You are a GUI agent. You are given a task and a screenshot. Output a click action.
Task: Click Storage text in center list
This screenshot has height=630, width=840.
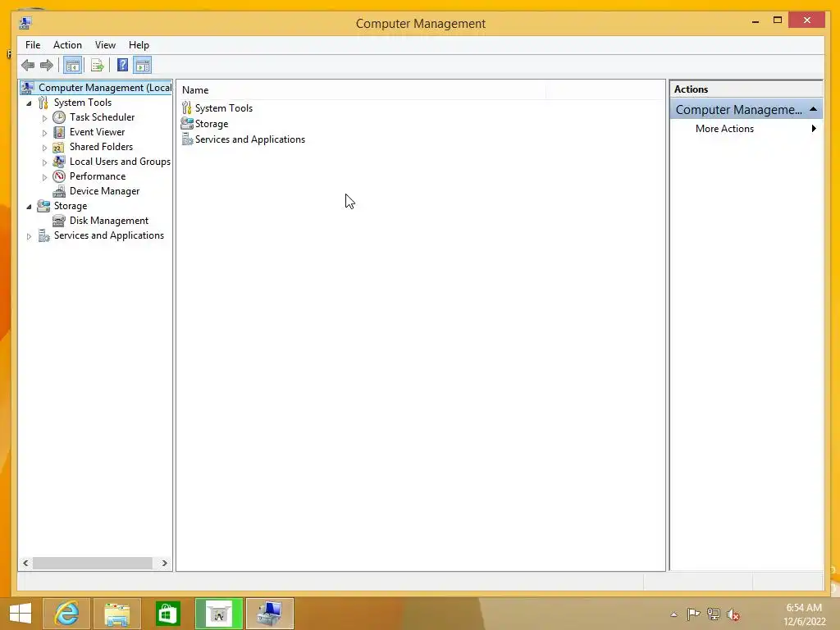pyautogui.click(x=212, y=124)
